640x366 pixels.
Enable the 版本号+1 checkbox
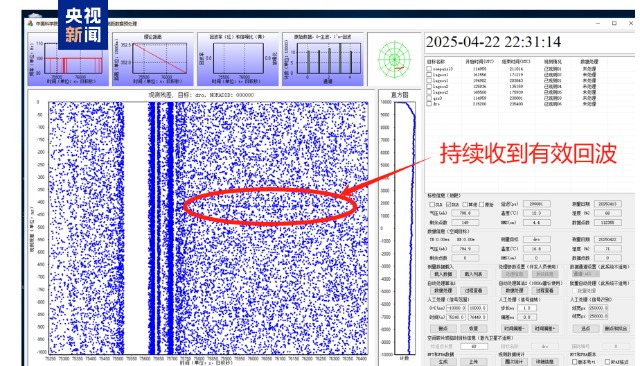pos(575,362)
